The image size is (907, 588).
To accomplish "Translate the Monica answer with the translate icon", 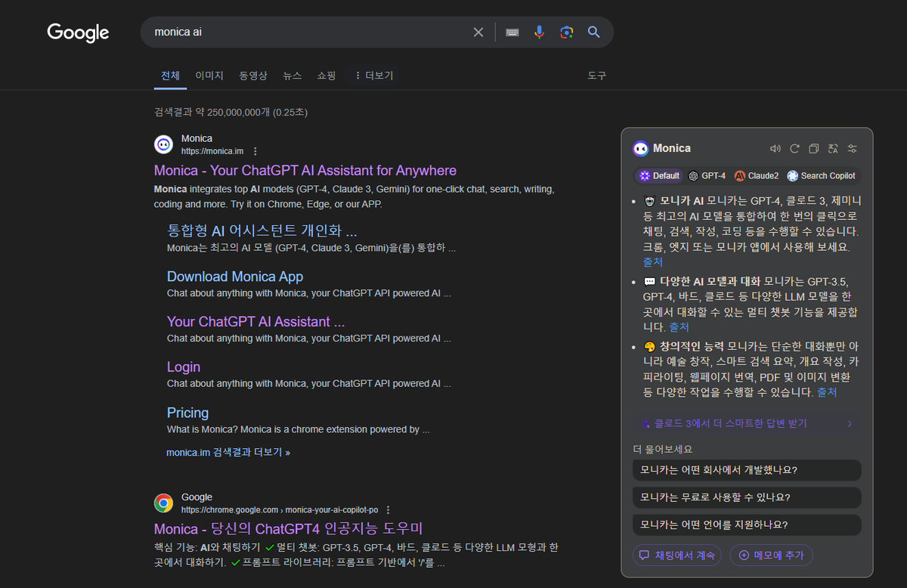I will [x=833, y=149].
